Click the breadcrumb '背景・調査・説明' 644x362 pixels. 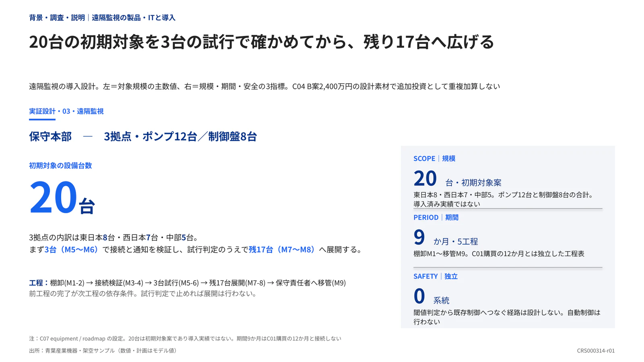click(x=57, y=18)
